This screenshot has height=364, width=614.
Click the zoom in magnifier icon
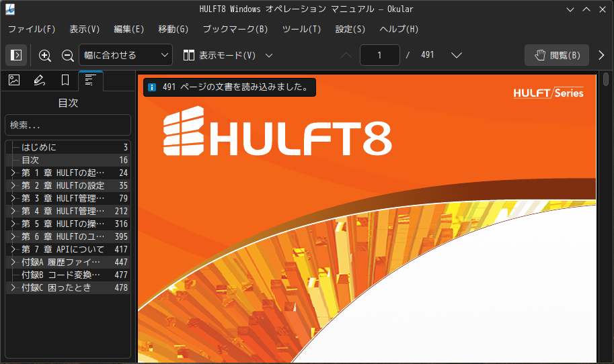(45, 56)
